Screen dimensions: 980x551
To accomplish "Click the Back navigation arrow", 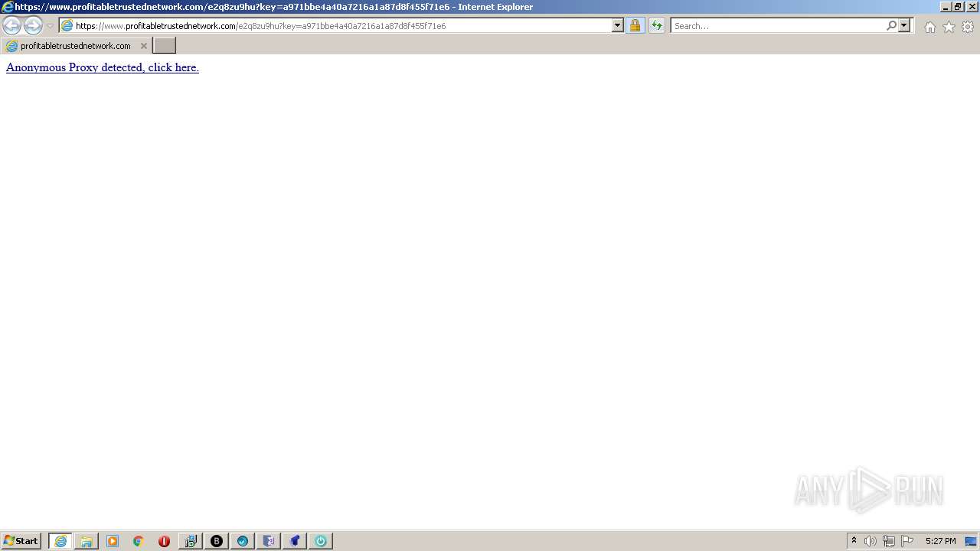I will [x=11, y=25].
